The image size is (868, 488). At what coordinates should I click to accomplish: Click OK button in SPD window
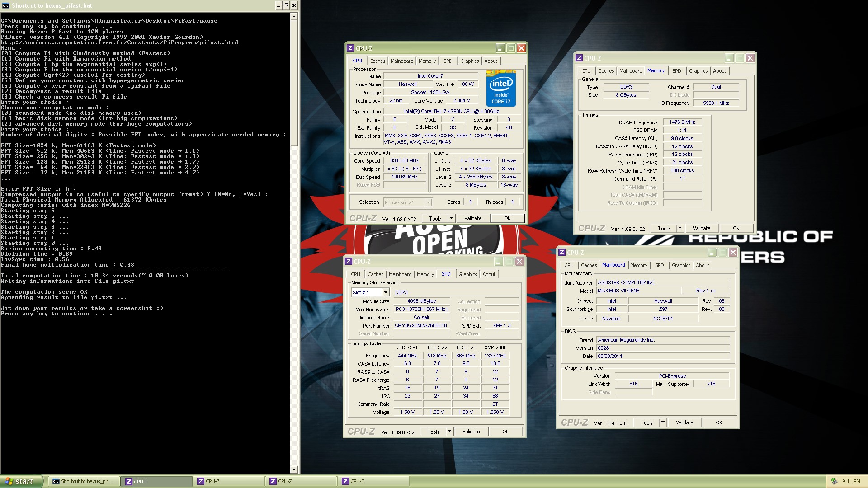coord(505,432)
